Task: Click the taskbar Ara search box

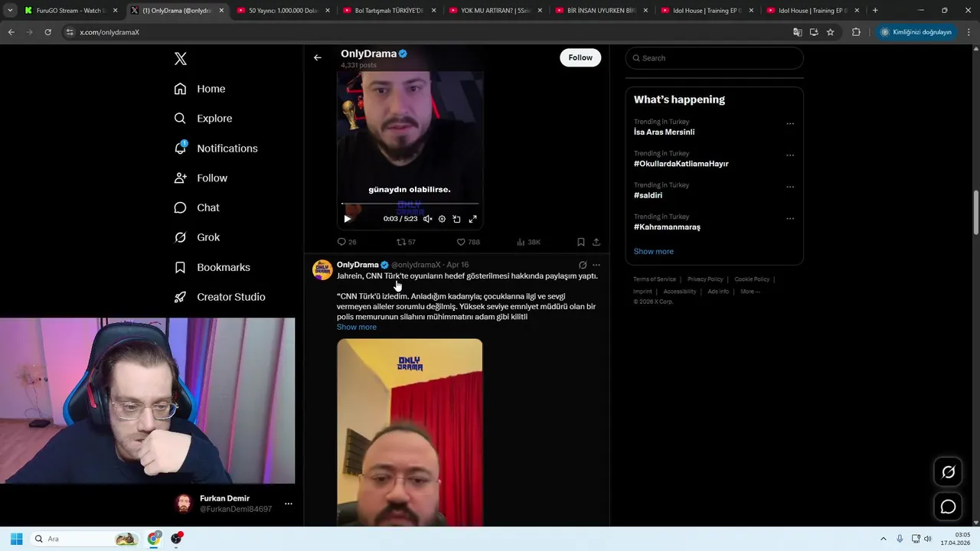Action: pyautogui.click(x=84, y=539)
